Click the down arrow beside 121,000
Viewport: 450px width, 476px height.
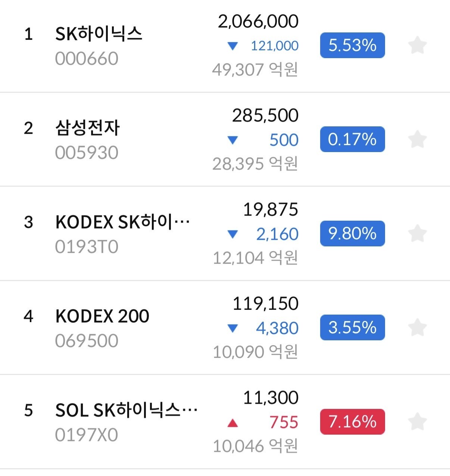point(232,46)
